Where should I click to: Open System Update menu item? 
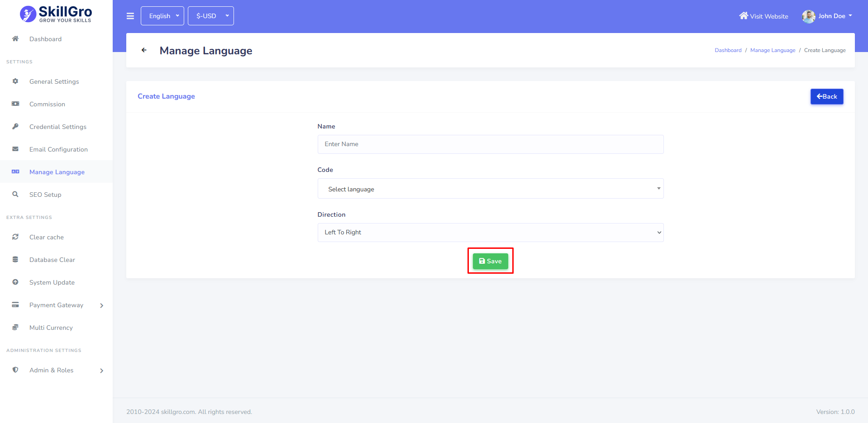click(x=56, y=282)
